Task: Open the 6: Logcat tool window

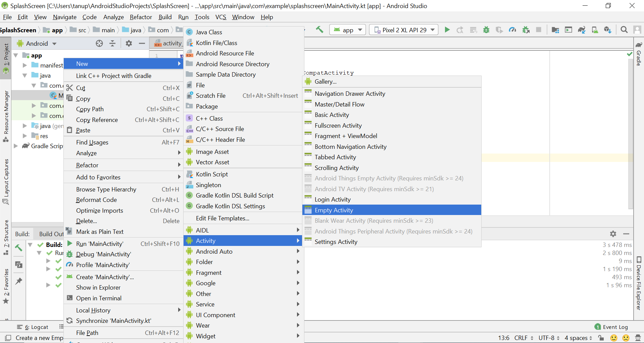Action: [33, 327]
